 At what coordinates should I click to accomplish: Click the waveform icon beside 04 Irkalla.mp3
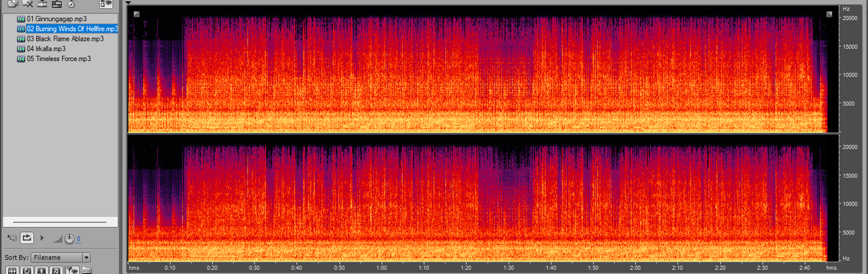tap(21, 49)
